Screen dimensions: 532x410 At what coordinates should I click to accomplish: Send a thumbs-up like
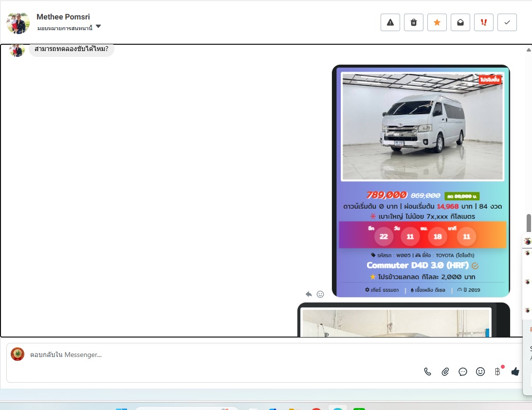click(x=515, y=372)
